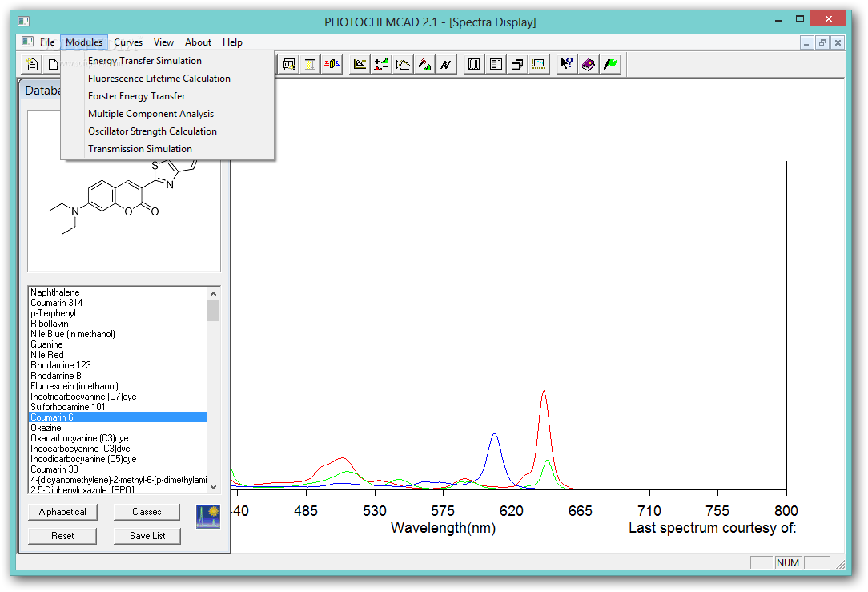Click the split panel layout toolbar icon
The height and width of the screenshot is (592, 868).
pos(496,65)
